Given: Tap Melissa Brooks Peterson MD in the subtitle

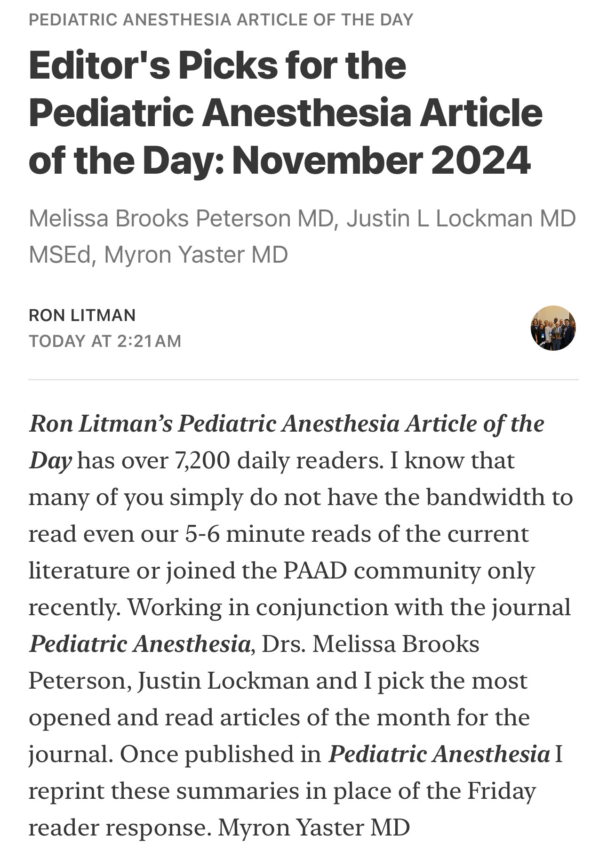Looking at the screenshot, I should [181, 218].
